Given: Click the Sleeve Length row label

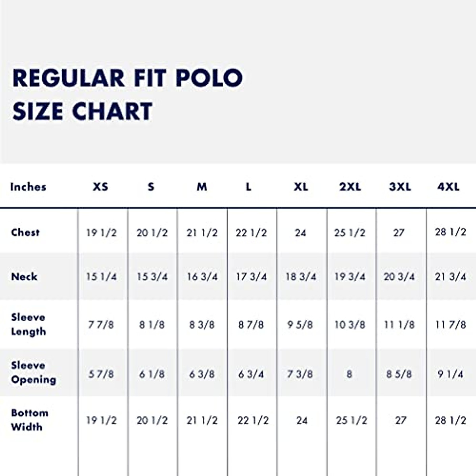Looking at the screenshot, I should (x=29, y=324).
